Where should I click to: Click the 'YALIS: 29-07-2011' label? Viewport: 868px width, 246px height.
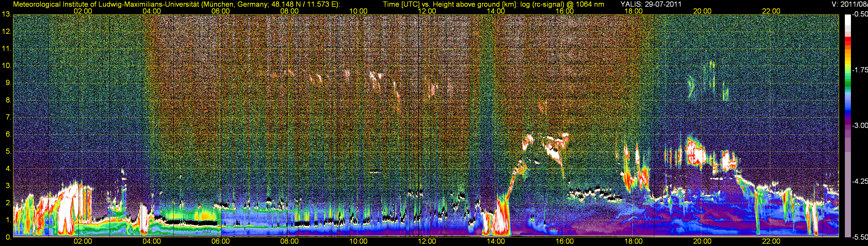tap(651, 4)
